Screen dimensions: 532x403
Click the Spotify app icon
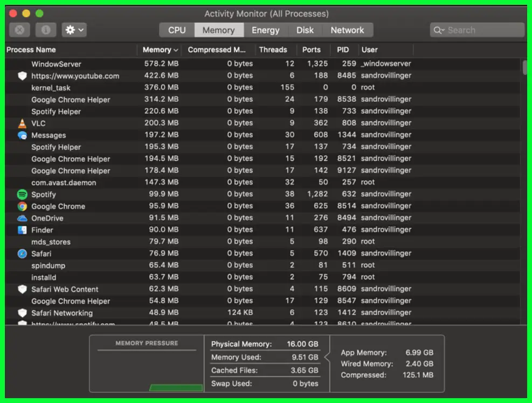click(22, 194)
